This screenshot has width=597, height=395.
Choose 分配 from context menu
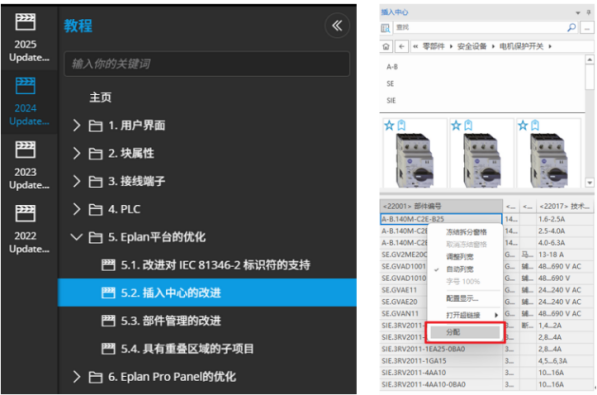[x=465, y=332]
